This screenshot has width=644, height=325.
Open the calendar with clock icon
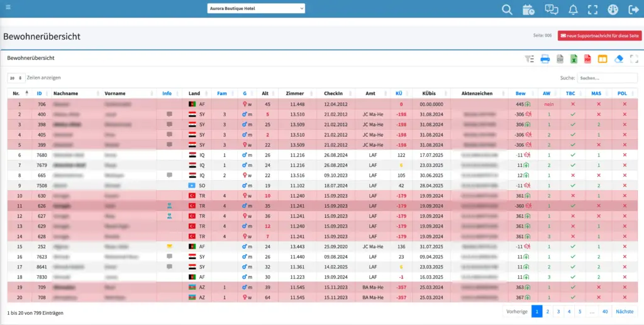(528, 10)
